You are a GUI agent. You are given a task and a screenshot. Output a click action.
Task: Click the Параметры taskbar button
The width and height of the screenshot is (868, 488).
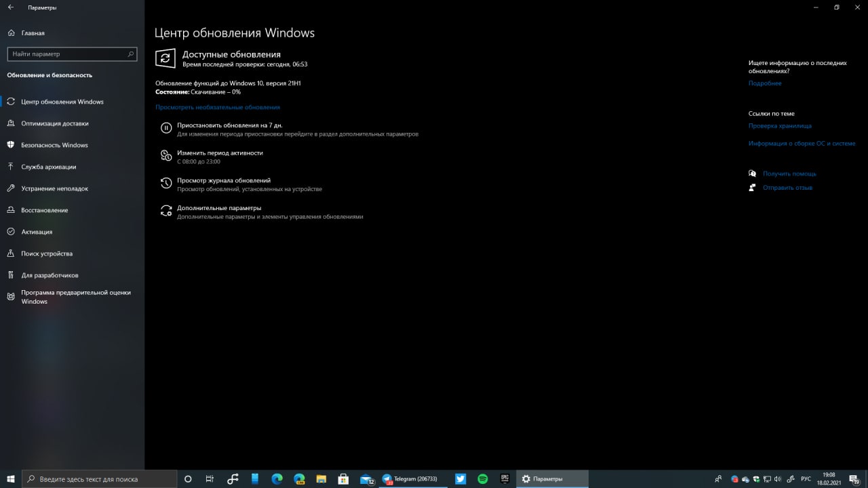tap(553, 479)
